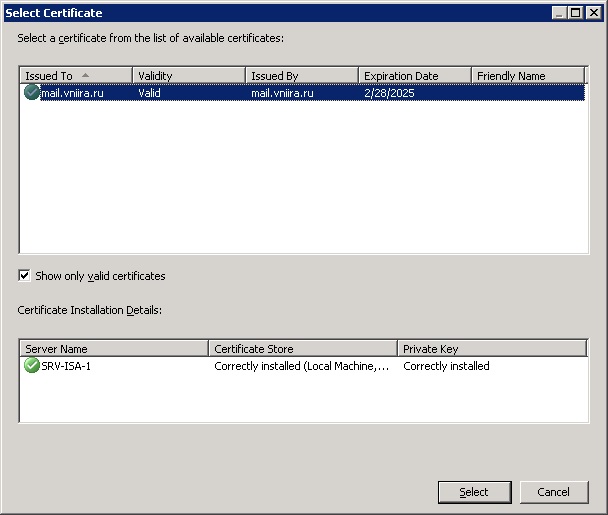Screen dimensions: 608x515
Task: Click the green checkmark icon beside mail.vniira.ru
Action: [x=31, y=93]
